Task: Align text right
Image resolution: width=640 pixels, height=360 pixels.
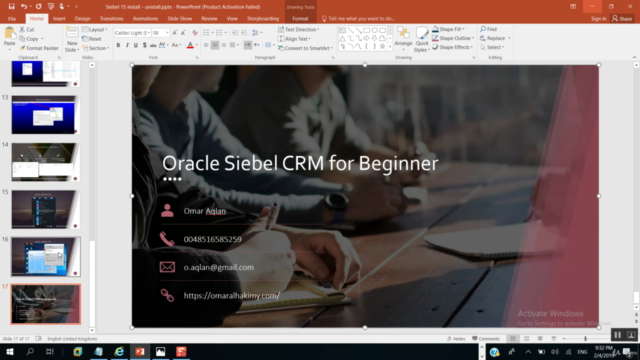Action: pyautogui.click(x=224, y=45)
